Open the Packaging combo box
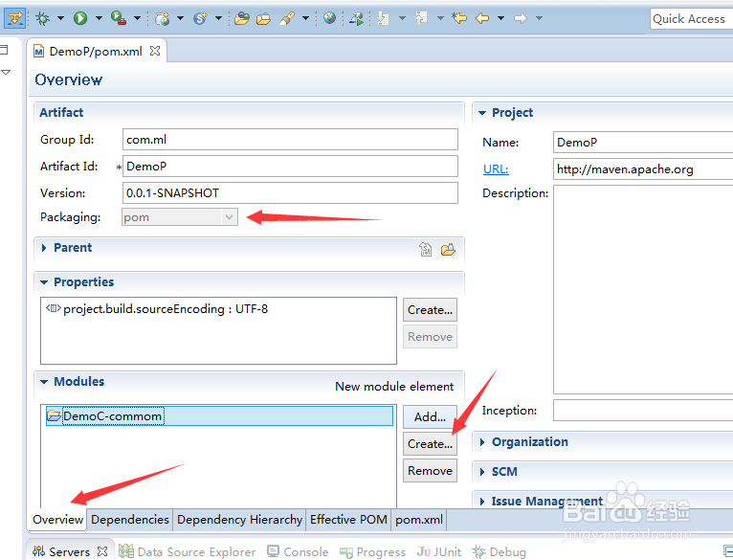Viewport: 733px width, 560px height. tap(180, 217)
